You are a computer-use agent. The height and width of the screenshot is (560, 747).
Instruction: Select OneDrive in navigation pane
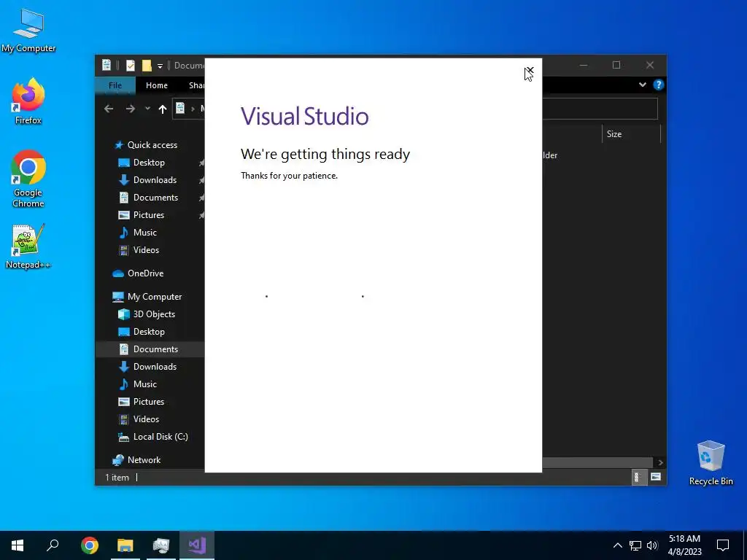click(x=145, y=273)
